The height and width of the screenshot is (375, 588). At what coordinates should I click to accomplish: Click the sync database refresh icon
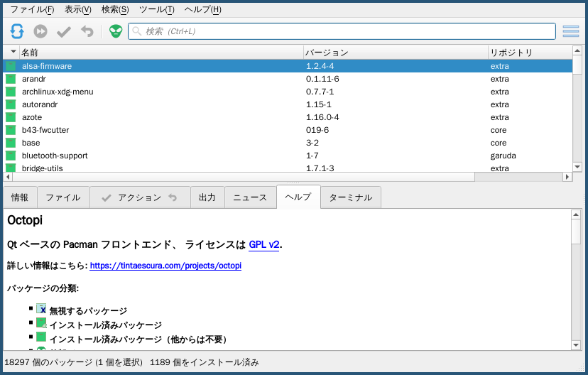point(17,31)
